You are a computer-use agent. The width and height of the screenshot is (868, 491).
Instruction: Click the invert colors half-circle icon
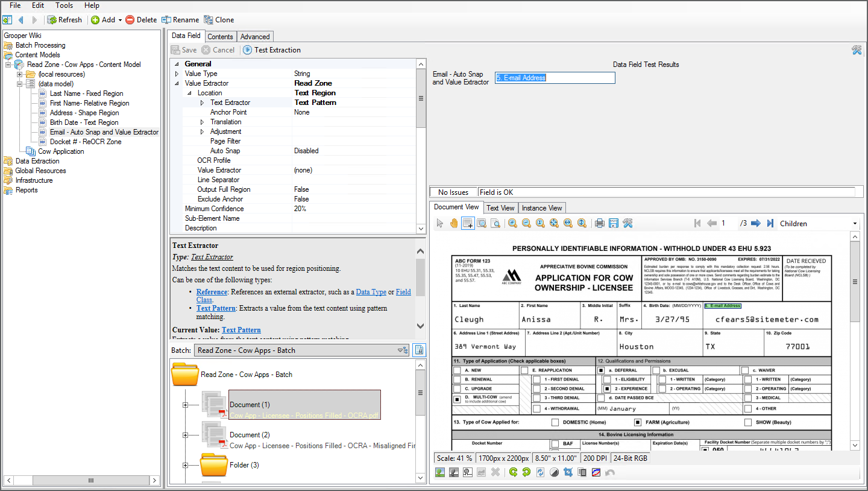click(554, 472)
